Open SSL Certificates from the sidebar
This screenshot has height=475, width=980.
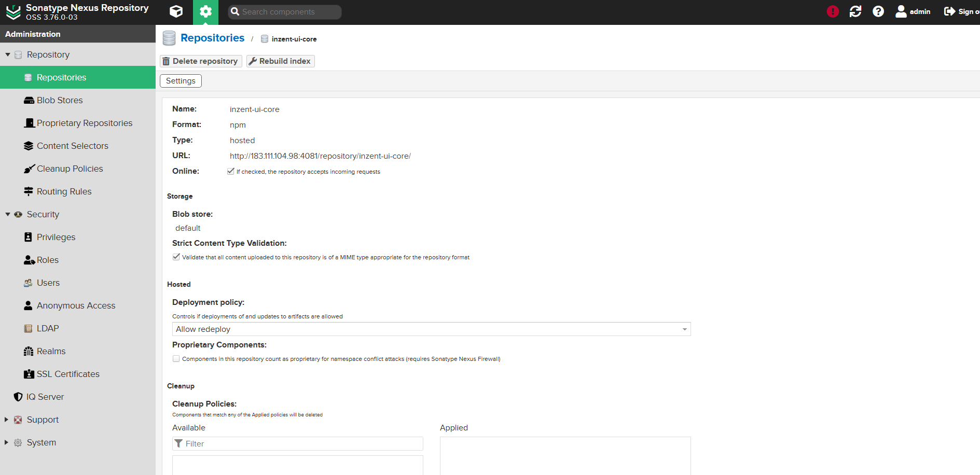pyautogui.click(x=68, y=373)
